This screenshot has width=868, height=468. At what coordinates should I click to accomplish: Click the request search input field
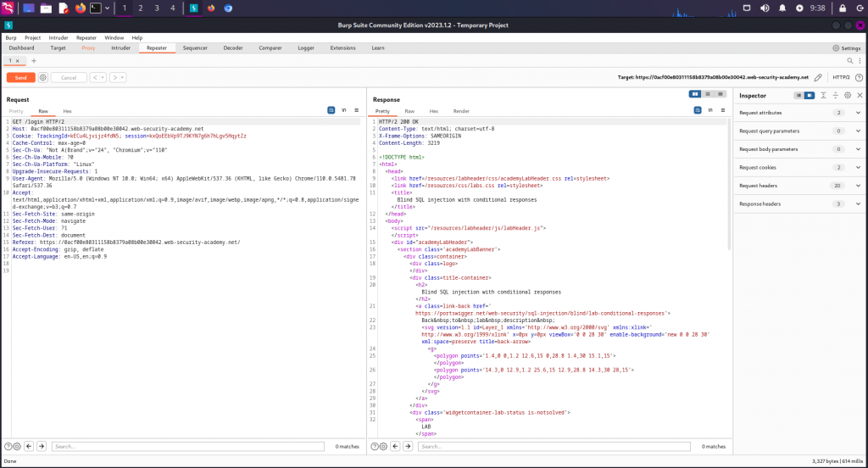188,447
